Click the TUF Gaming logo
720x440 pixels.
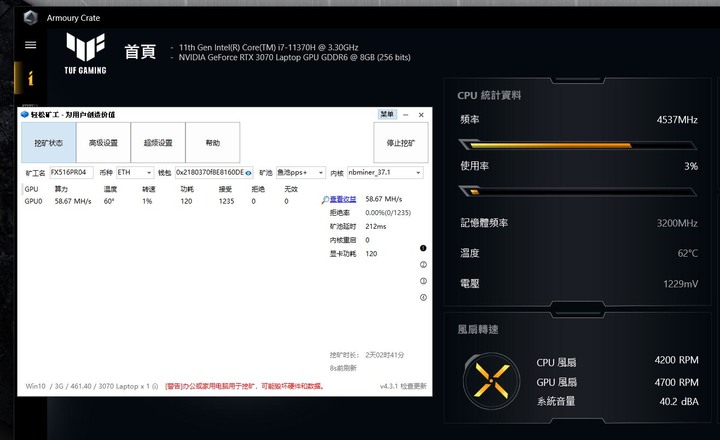[85, 53]
